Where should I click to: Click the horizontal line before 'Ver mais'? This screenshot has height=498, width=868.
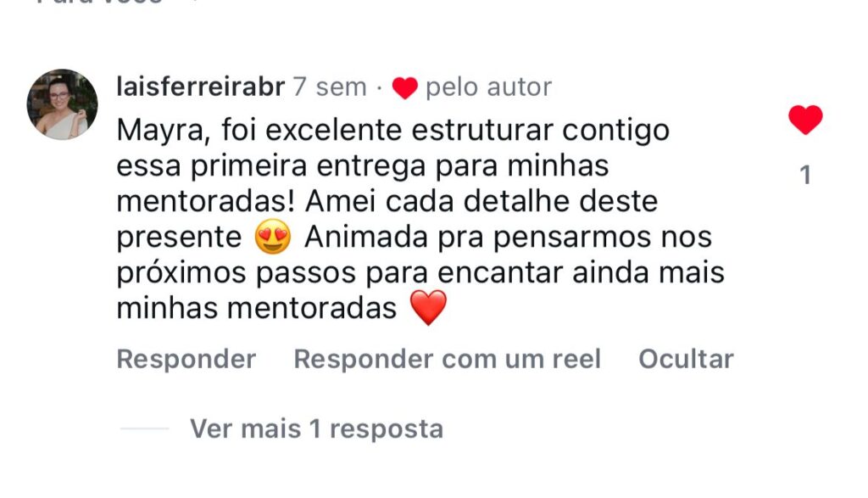pyautogui.click(x=144, y=428)
